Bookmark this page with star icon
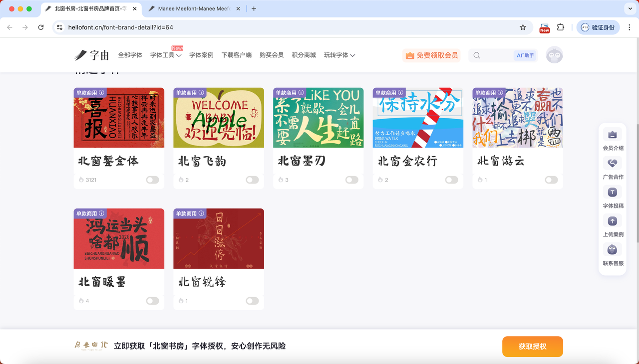This screenshot has width=639, height=364. click(x=523, y=27)
